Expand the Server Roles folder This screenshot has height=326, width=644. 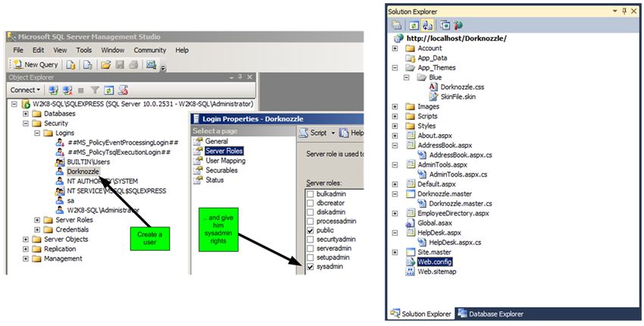[37, 220]
